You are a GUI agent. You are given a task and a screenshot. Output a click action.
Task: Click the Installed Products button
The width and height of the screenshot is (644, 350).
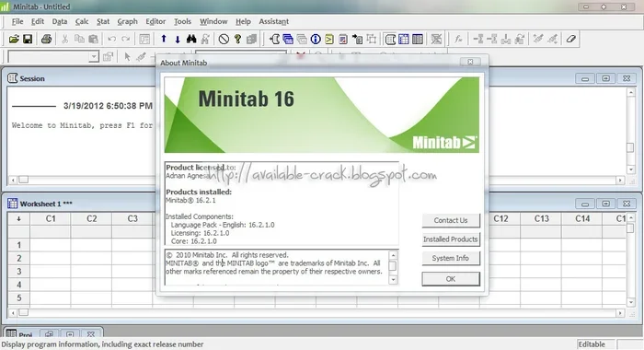[x=451, y=239]
